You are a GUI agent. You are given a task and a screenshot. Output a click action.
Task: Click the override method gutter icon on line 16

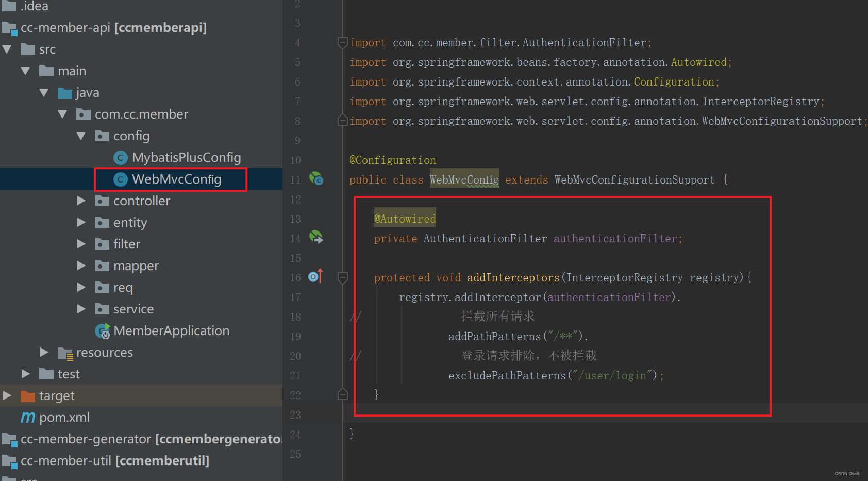point(315,276)
